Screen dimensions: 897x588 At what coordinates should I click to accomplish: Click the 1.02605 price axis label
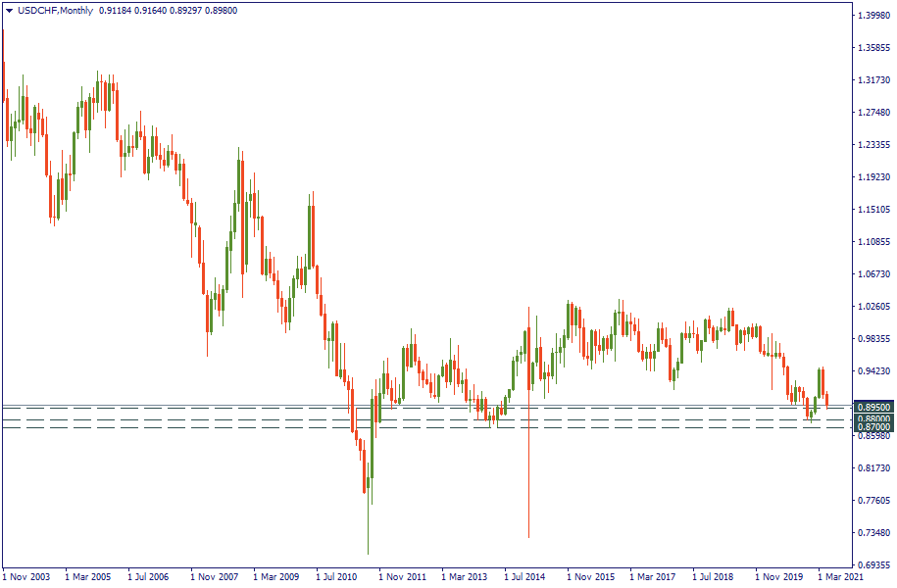tap(872, 307)
